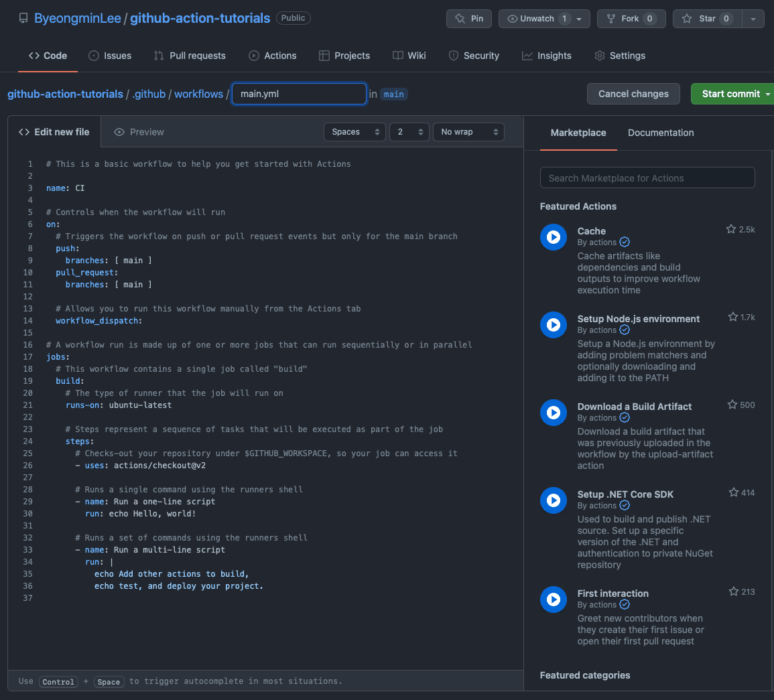Click verified badge under Setup .NET Core SDK
This screenshot has height=700, width=774.
pos(625,506)
